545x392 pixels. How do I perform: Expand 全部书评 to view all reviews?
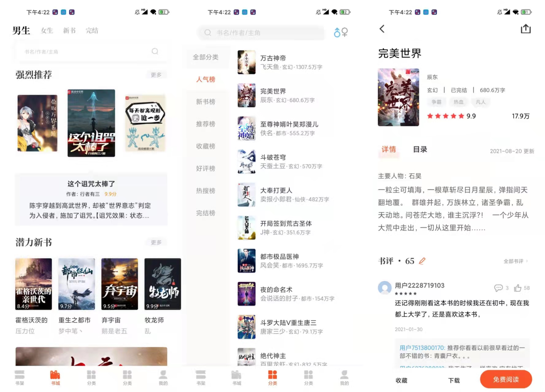click(x=513, y=261)
